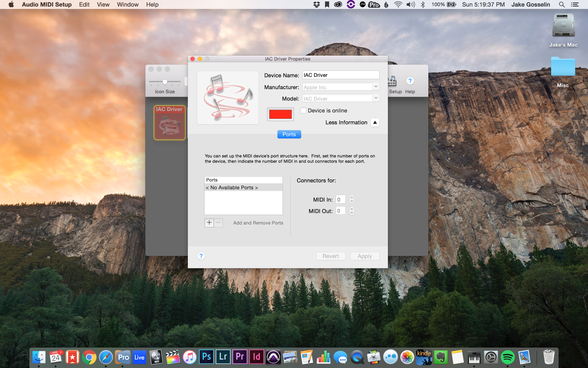
Task: Open the Window menu
Action: click(128, 4)
